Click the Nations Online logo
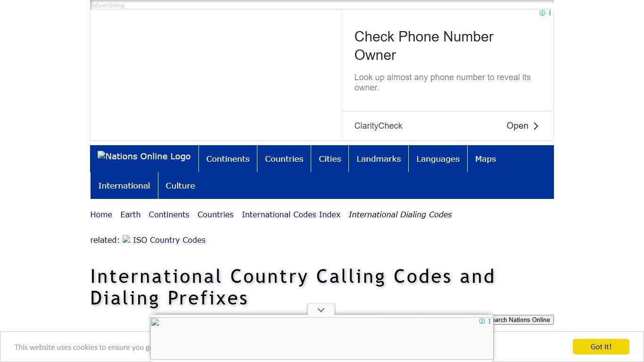The image size is (644, 362). coord(144,156)
